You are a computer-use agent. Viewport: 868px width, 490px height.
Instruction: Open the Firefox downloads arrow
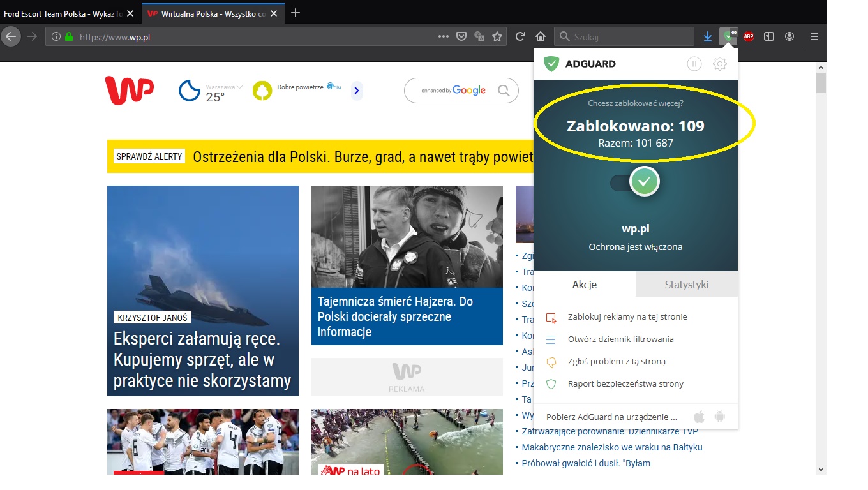(707, 37)
